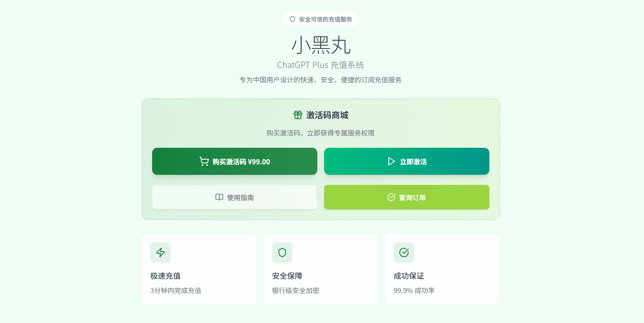Click the shield icon in the top badge
644x323 pixels.
point(292,19)
